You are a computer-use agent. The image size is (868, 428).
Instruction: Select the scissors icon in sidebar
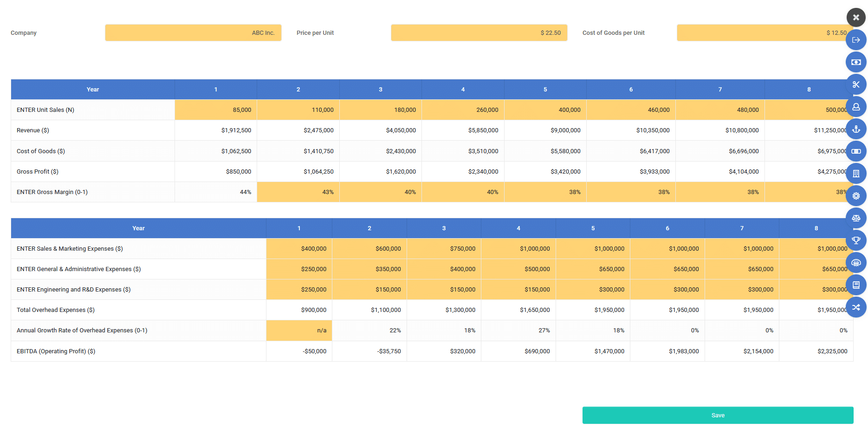tap(856, 84)
